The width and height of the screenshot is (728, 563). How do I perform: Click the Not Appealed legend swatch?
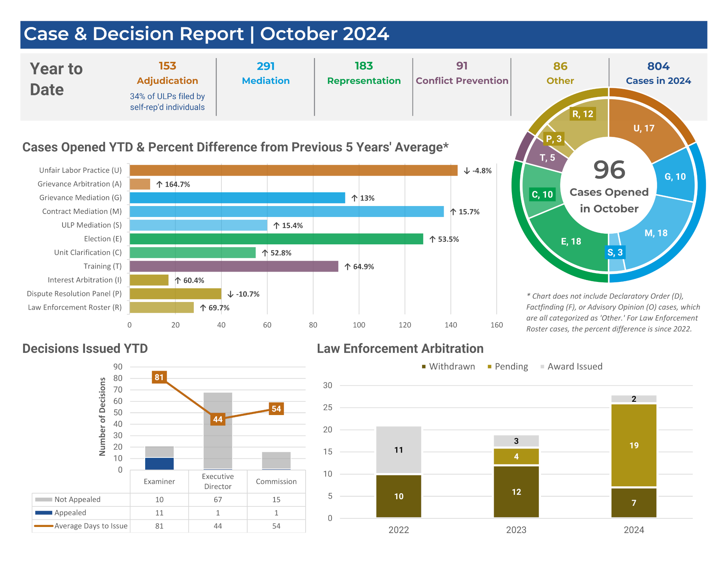pyautogui.click(x=44, y=500)
